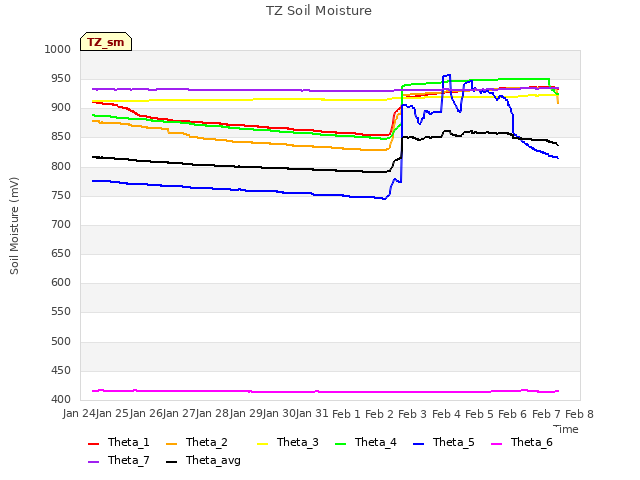The width and height of the screenshot is (640, 480).
Task: Click the 650 y-axis tick value
Action: click(x=61, y=253)
